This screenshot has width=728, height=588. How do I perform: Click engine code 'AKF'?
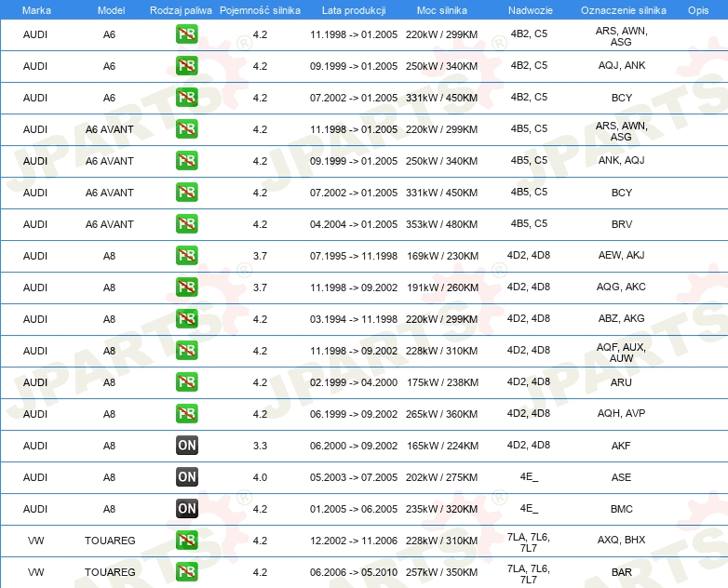(621, 446)
